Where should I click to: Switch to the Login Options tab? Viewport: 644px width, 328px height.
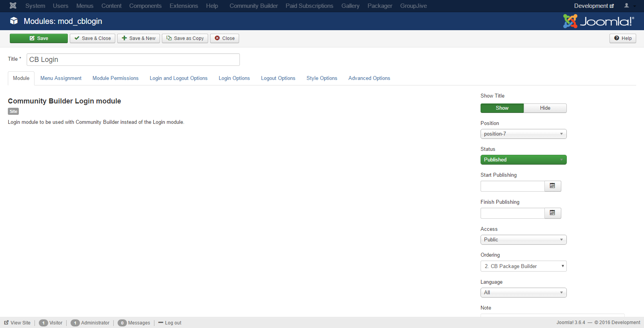point(234,78)
